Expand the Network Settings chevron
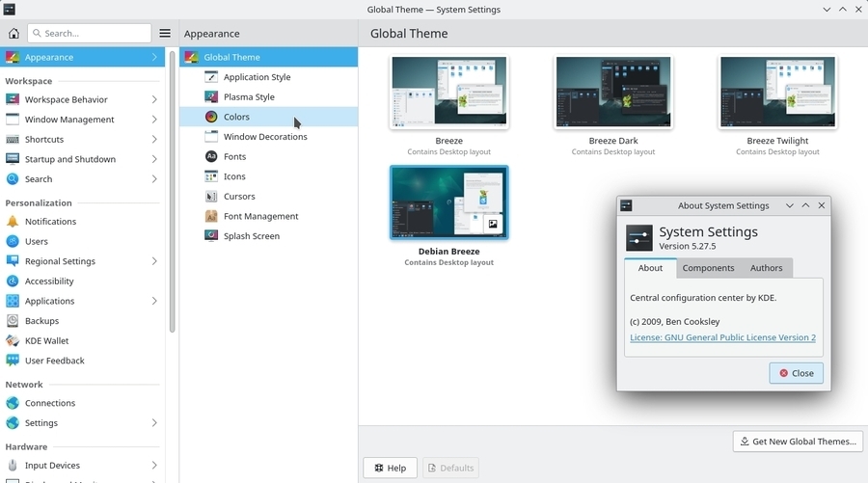The image size is (868, 483). tap(154, 422)
